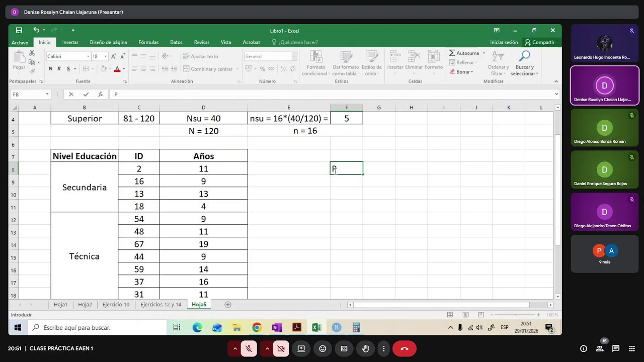Open the Meet emoji reactions button
This screenshot has height=362, width=644.
323,348
